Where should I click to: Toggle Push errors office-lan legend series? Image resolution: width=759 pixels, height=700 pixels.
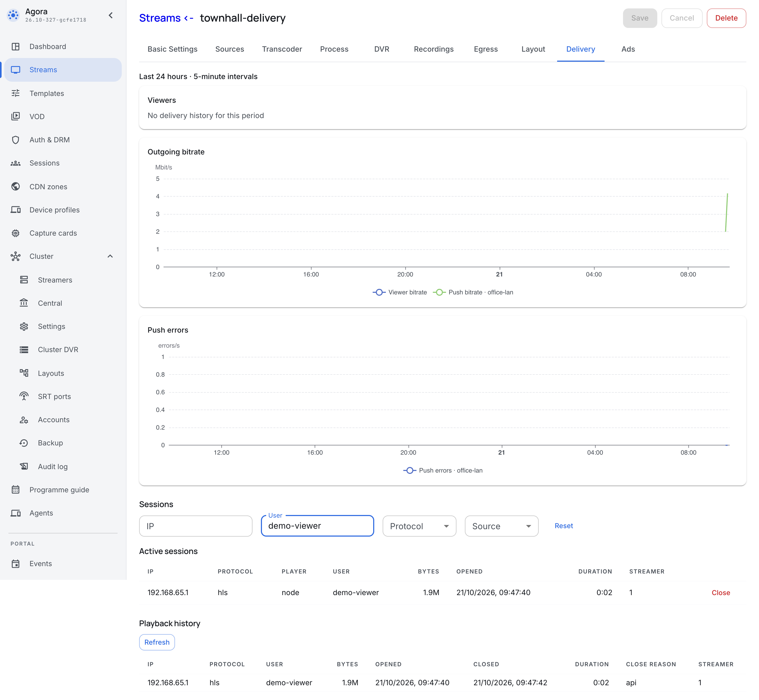pos(443,470)
